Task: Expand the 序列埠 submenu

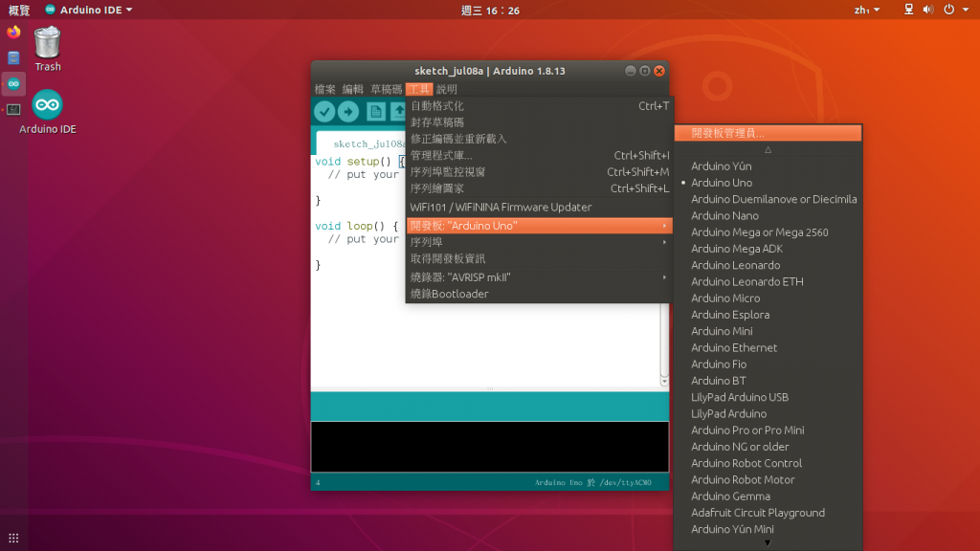Action: click(539, 242)
